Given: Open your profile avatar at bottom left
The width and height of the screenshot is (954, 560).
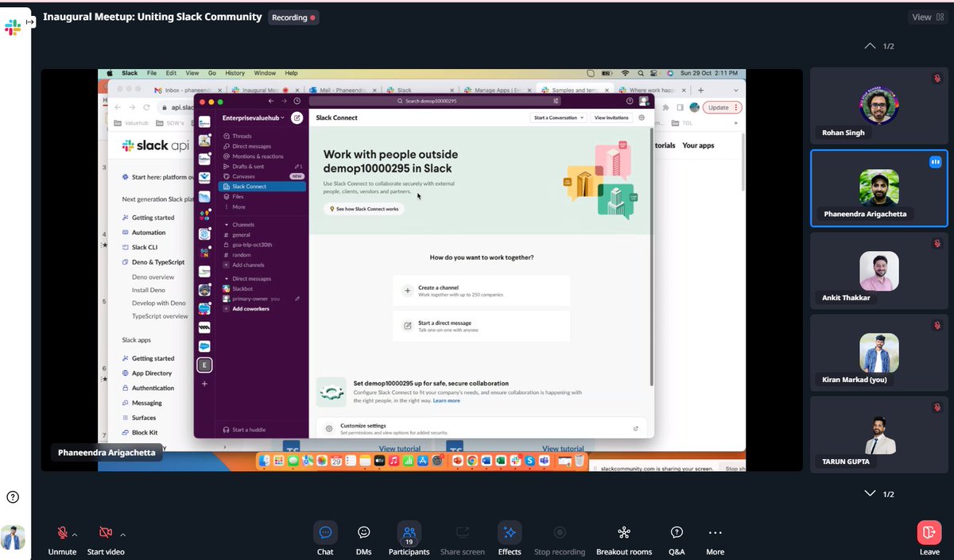Looking at the screenshot, I should (x=13, y=538).
